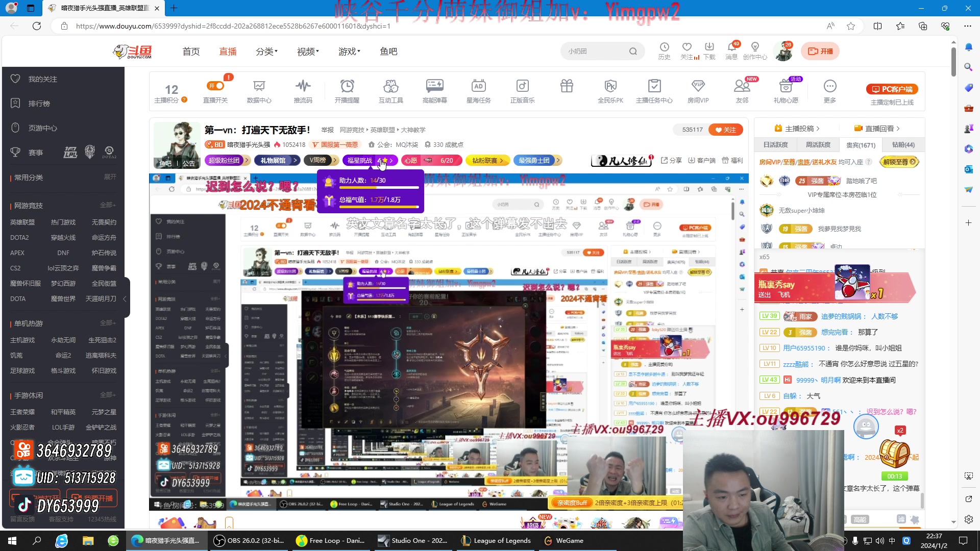Open the 分类 category dropdown

(x=266, y=51)
